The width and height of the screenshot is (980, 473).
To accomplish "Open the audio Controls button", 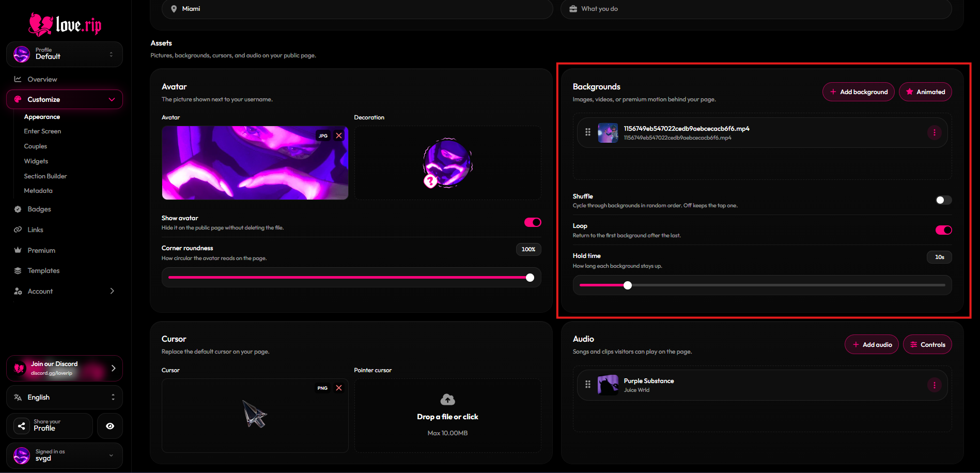I will (x=927, y=344).
